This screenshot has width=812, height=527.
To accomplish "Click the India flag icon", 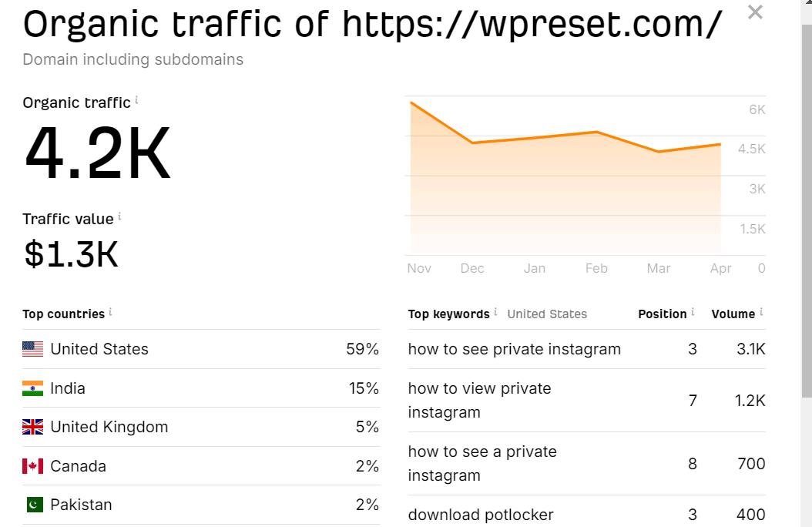I will point(32,388).
